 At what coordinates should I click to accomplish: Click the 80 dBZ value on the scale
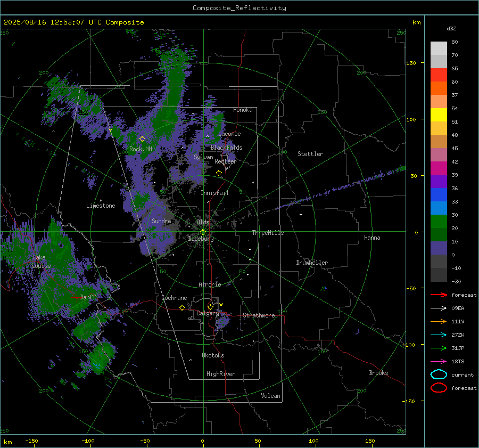[455, 42]
